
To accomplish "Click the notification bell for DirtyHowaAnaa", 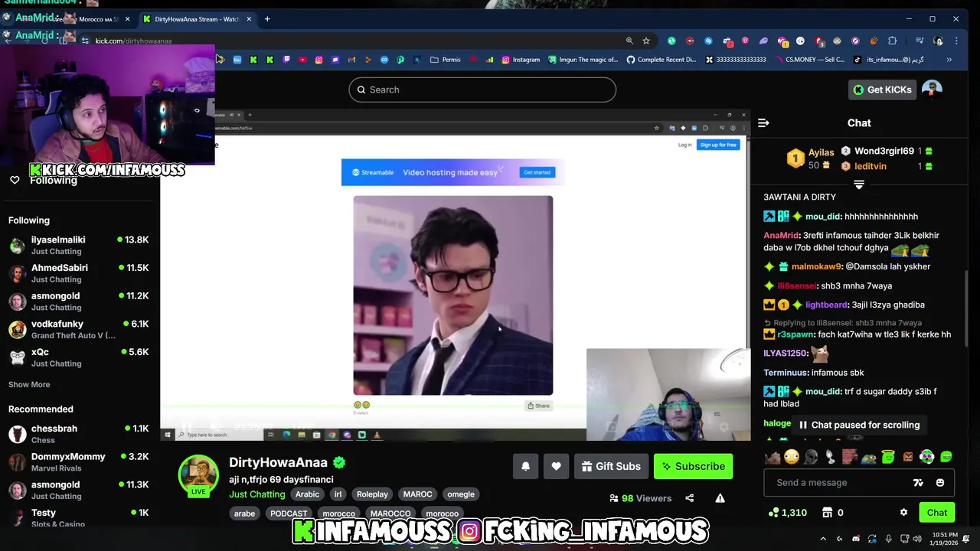I will (x=525, y=466).
